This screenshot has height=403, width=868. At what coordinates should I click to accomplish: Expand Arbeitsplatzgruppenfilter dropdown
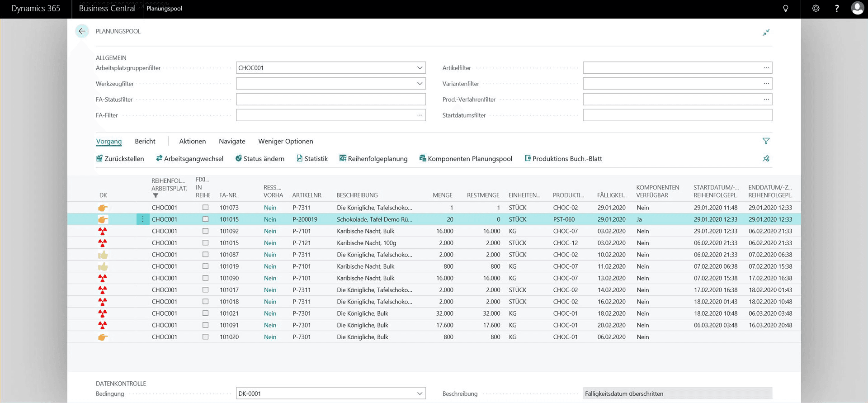(420, 68)
